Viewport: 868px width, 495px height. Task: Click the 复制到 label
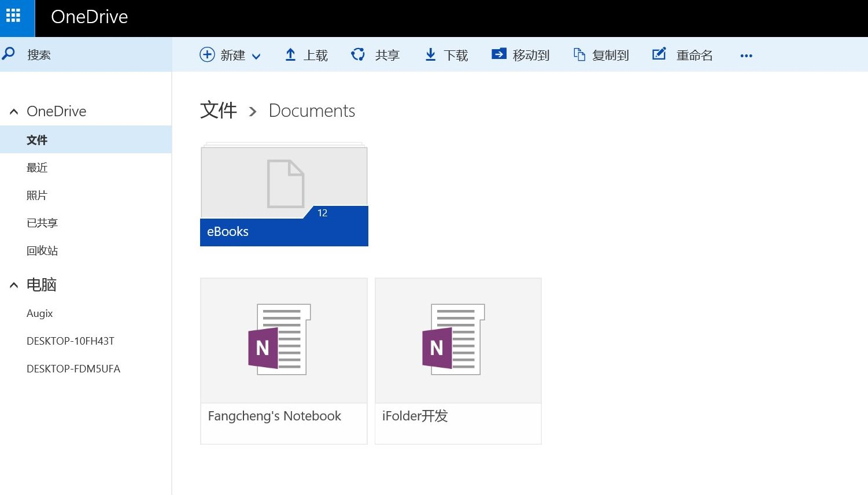611,56
